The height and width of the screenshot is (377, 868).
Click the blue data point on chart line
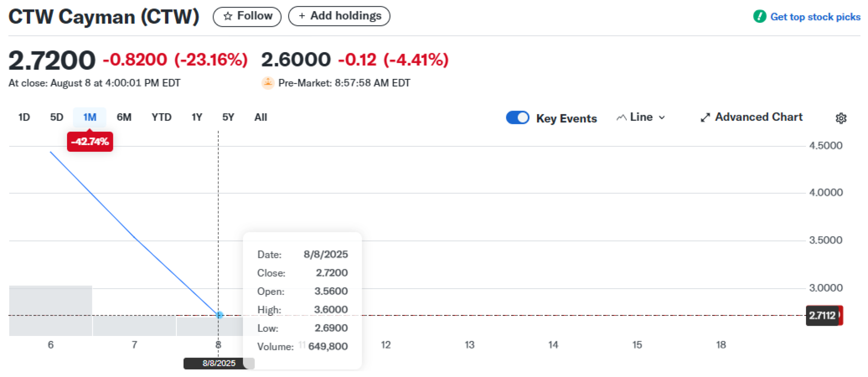[219, 315]
